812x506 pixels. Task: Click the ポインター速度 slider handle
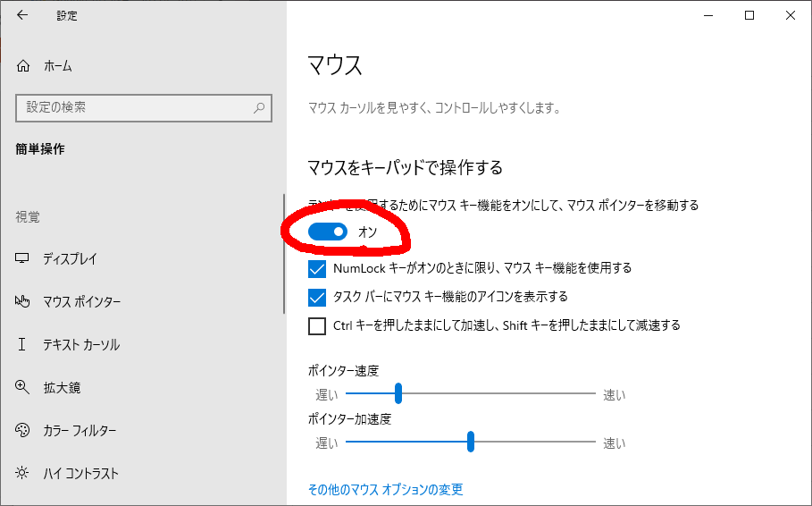(398, 393)
